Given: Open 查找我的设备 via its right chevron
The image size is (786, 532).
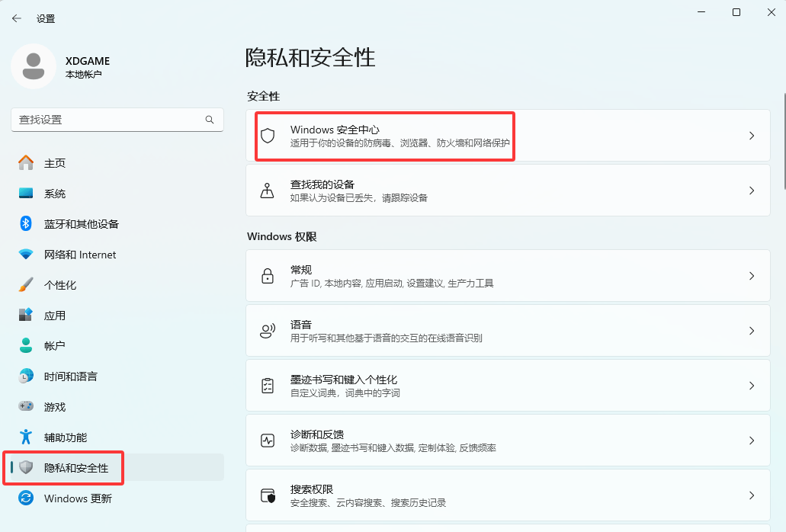Looking at the screenshot, I should (x=751, y=191).
